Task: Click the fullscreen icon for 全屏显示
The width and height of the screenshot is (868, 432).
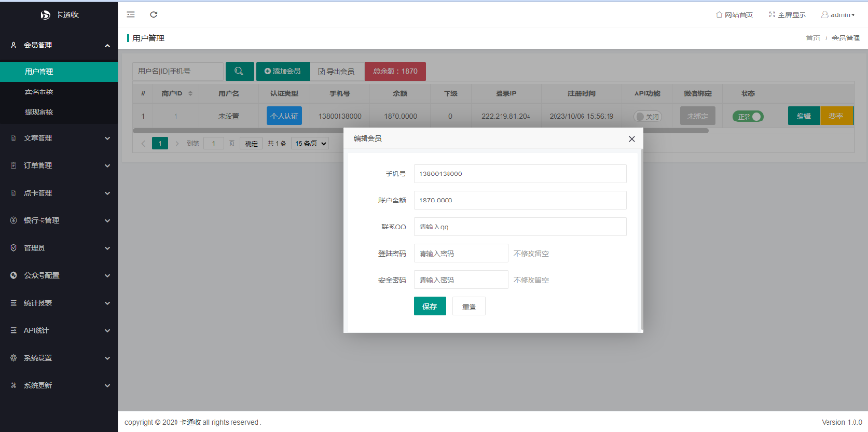Action: pos(773,14)
